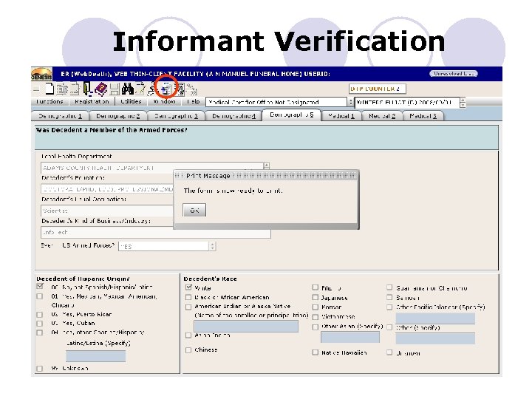Open the Help menu
532x399 pixels.
(194, 101)
